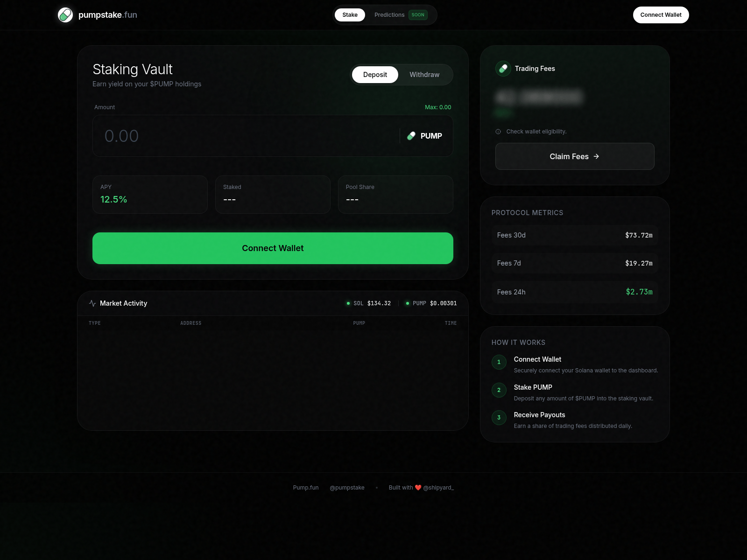Click the SOL price $134.32
The height and width of the screenshot is (560, 747).
379,303
